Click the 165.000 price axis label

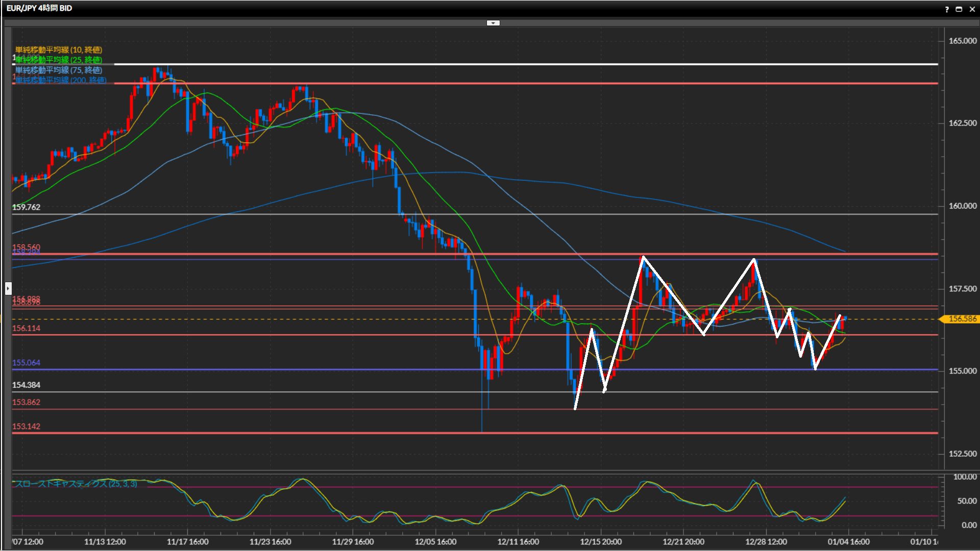962,41
